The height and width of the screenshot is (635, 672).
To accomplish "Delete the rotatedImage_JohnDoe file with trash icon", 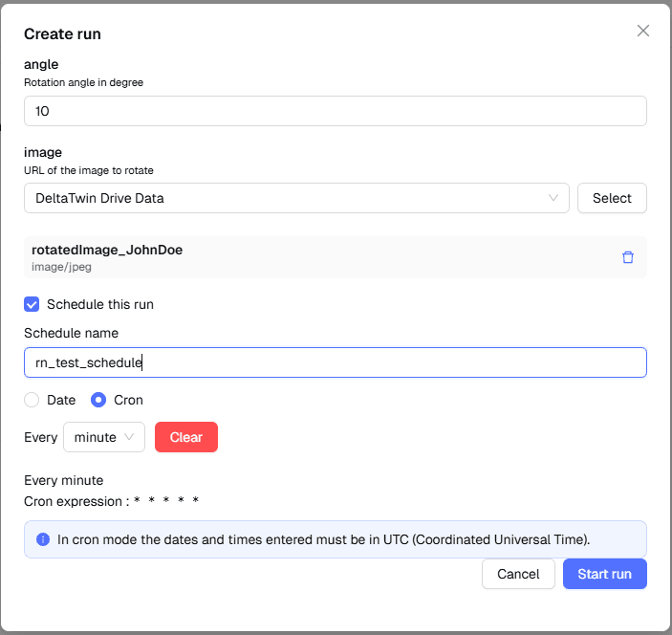I will click(x=628, y=257).
